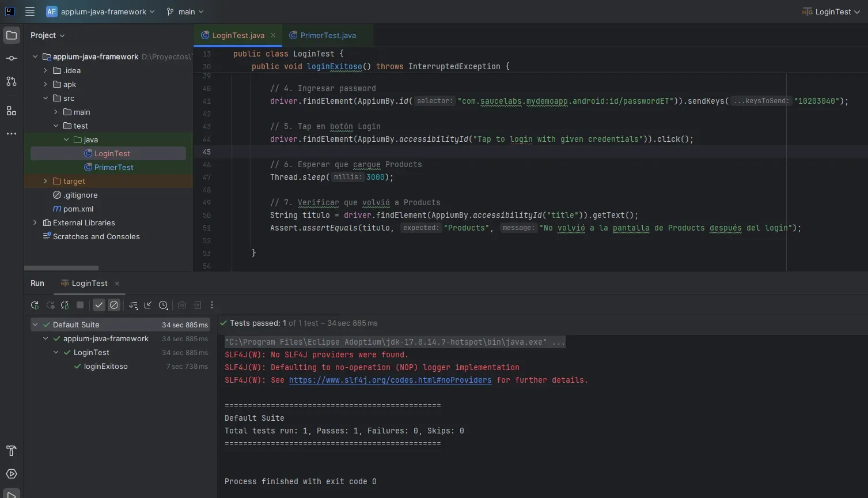Screen dimensions: 868x498
Task: Show more tool windows ellipsis icon
Action: 12,134
